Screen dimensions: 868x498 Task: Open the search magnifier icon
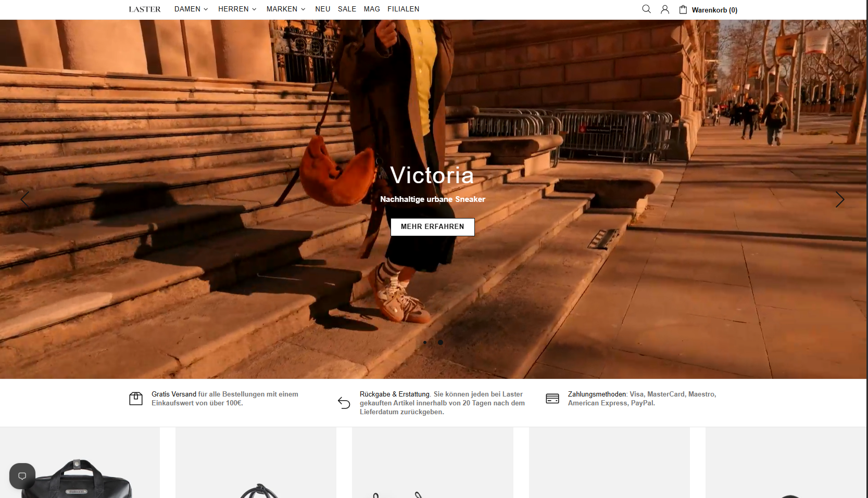pyautogui.click(x=646, y=9)
